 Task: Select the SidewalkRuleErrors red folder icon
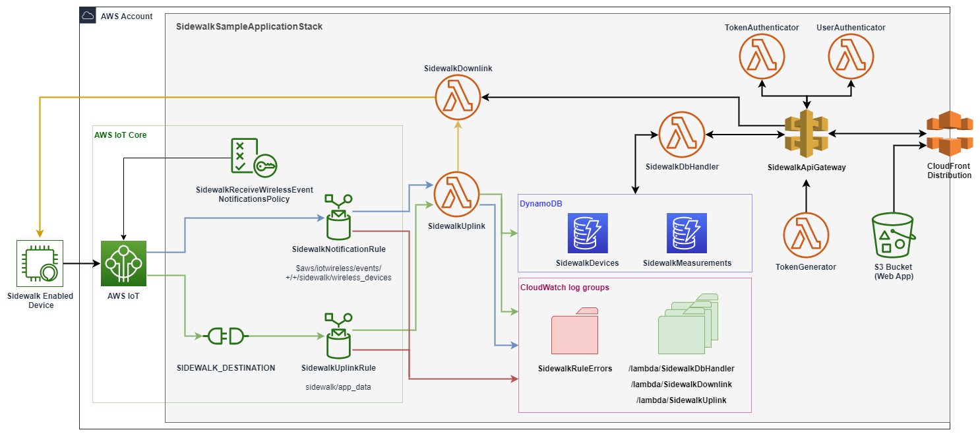pos(575,331)
